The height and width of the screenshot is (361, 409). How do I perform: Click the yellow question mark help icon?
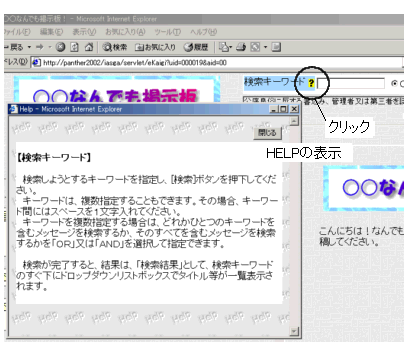tap(311, 83)
